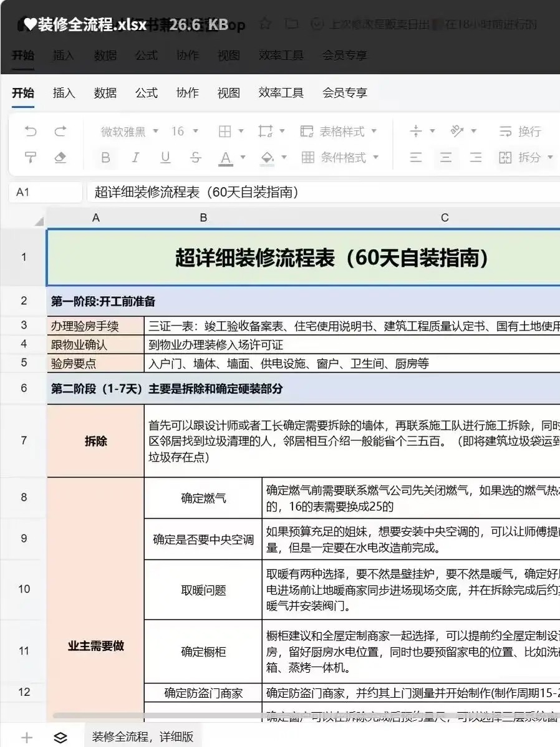Click the borders grid icon
Viewport: 560px width, 747px height.
pos(224,131)
